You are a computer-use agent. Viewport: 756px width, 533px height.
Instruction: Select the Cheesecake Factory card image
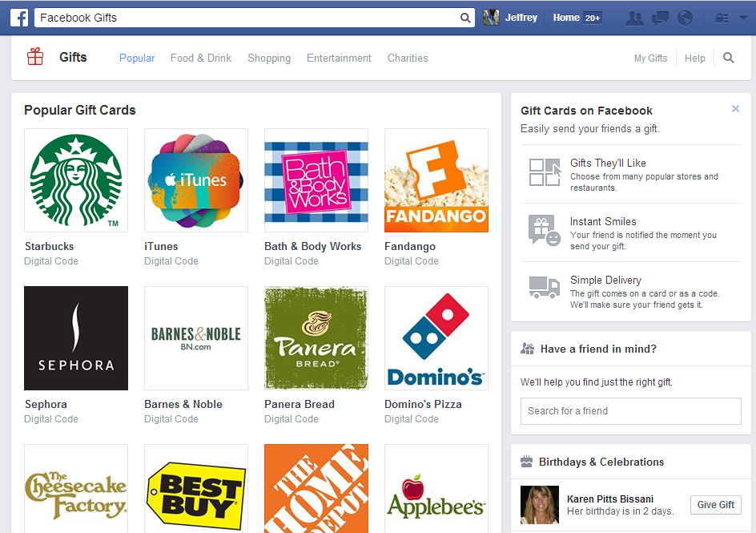(x=76, y=489)
